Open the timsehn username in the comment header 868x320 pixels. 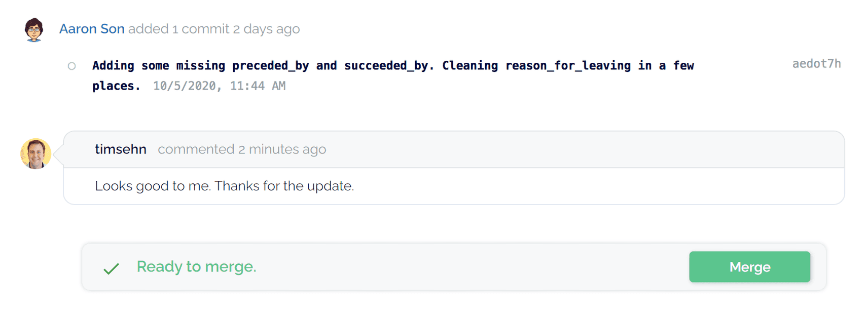(121, 149)
